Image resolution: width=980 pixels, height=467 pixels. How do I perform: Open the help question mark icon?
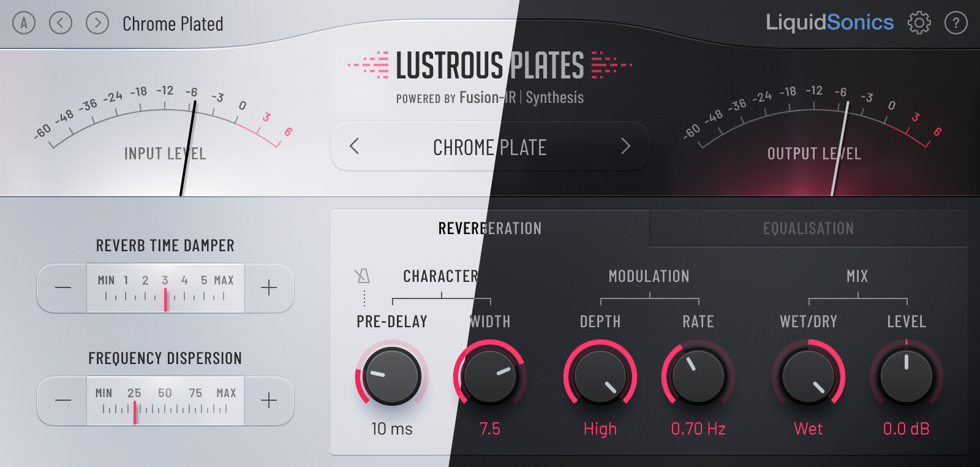click(956, 23)
